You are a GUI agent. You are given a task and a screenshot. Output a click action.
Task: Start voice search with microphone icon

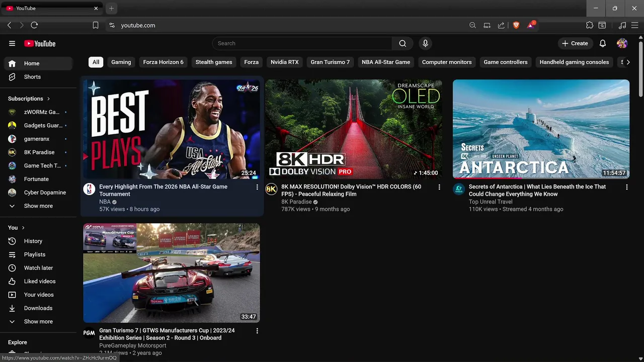tap(425, 44)
